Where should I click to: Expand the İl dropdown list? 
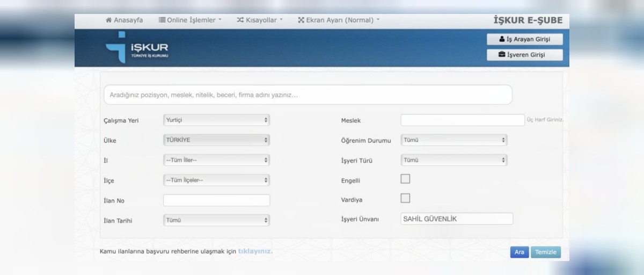click(216, 160)
